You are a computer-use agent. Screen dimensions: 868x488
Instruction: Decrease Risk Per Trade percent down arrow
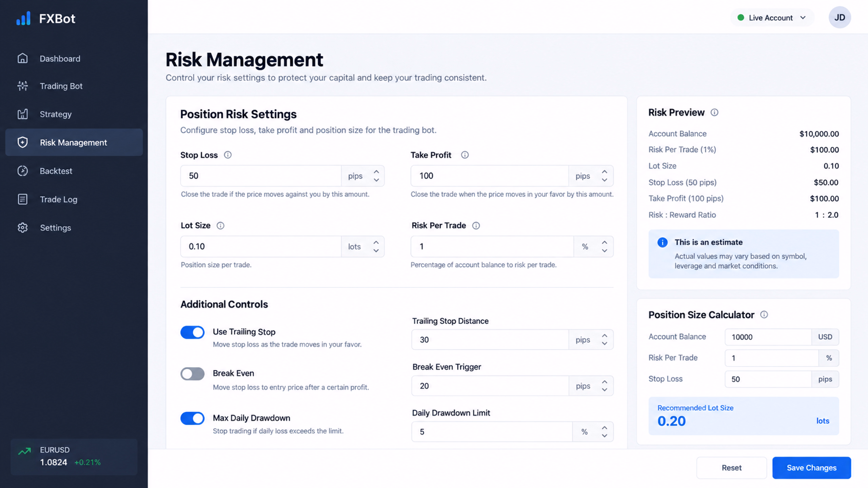pos(605,251)
